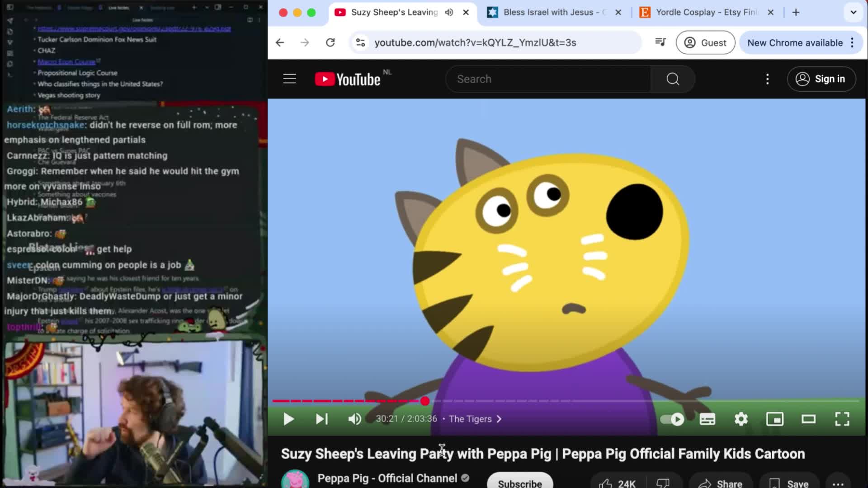Image resolution: width=868 pixels, height=488 pixels.
Task: Mute the video with the volume icon
Action: coord(354,419)
